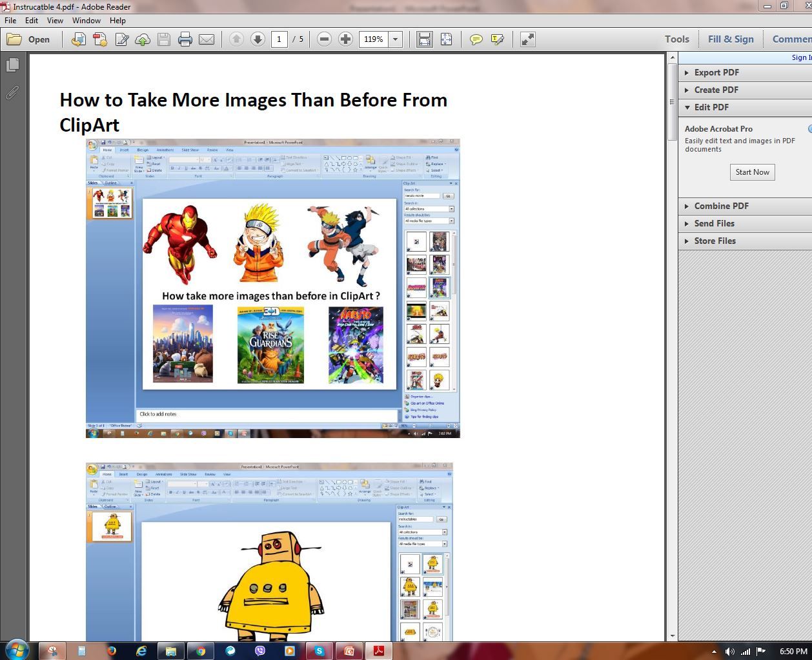Open the Help menu
Screen dimensions: 812x660
[117, 21]
